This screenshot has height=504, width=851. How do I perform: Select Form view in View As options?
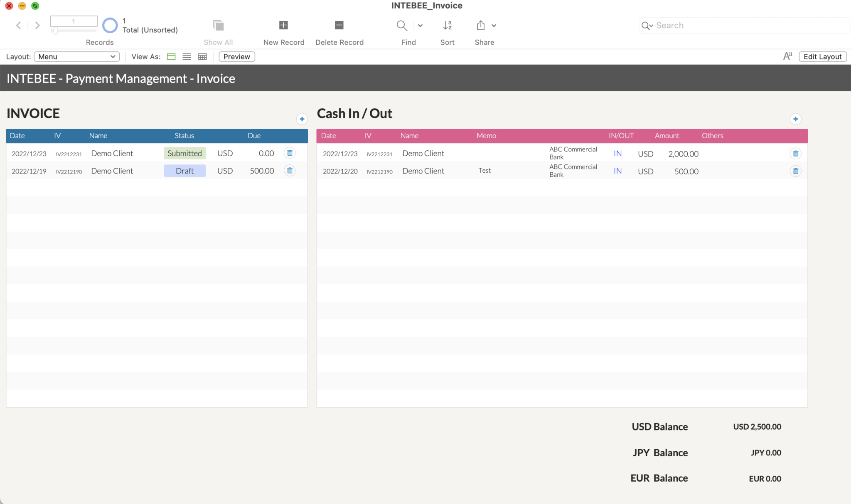pyautogui.click(x=171, y=56)
